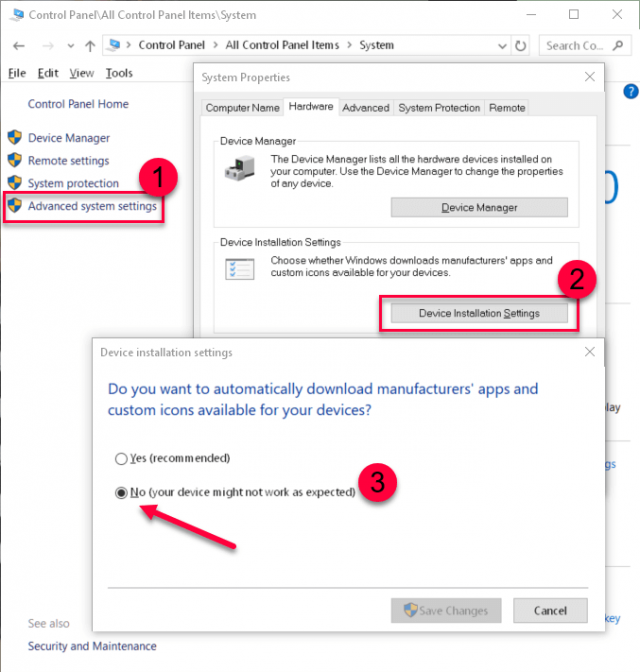Click the Device Manager button in System Properties

(x=479, y=207)
